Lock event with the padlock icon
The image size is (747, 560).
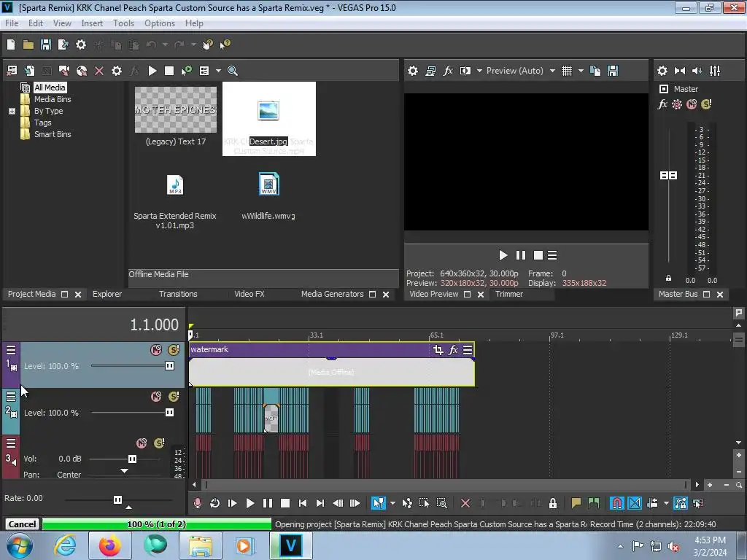point(553,503)
